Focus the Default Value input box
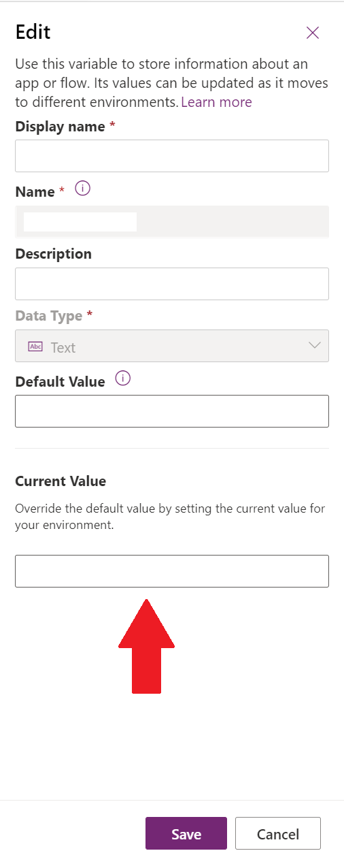The height and width of the screenshot is (868, 344). 172,411
